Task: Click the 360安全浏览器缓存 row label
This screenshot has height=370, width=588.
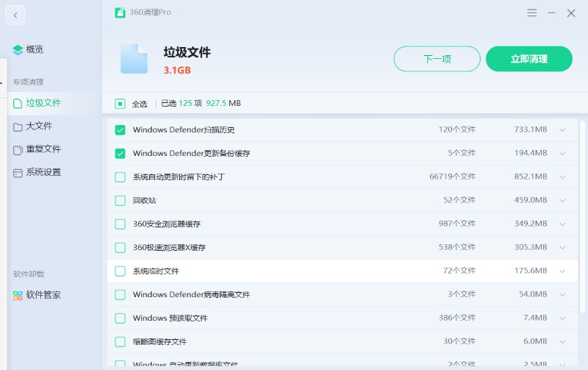Action: click(x=167, y=224)
